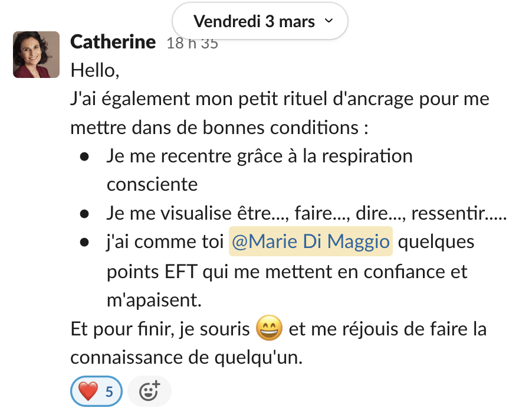Click the plus sign on add-reaction icon
Image resolution: width=532 pixels, height=411 pixels.
coord(156,384)
